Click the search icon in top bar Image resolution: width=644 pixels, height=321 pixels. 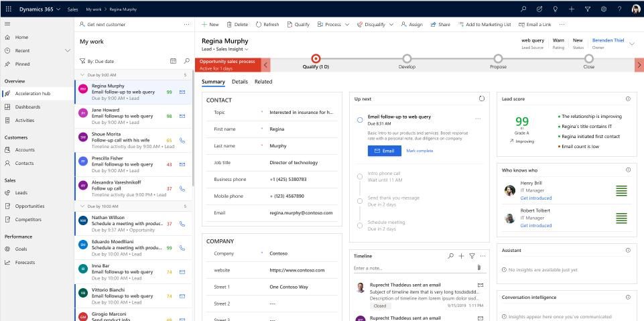click(523, 8)
